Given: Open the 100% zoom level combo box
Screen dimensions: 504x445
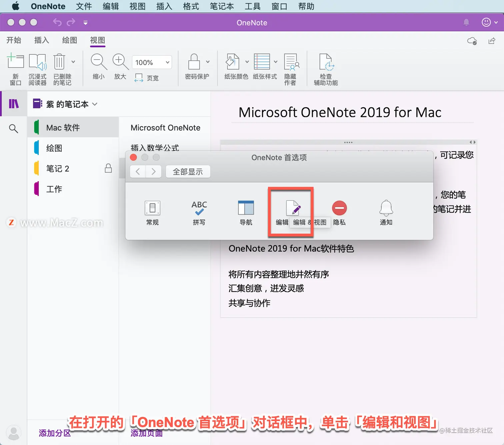Looking at the screenshot, I should click(152, 62).
